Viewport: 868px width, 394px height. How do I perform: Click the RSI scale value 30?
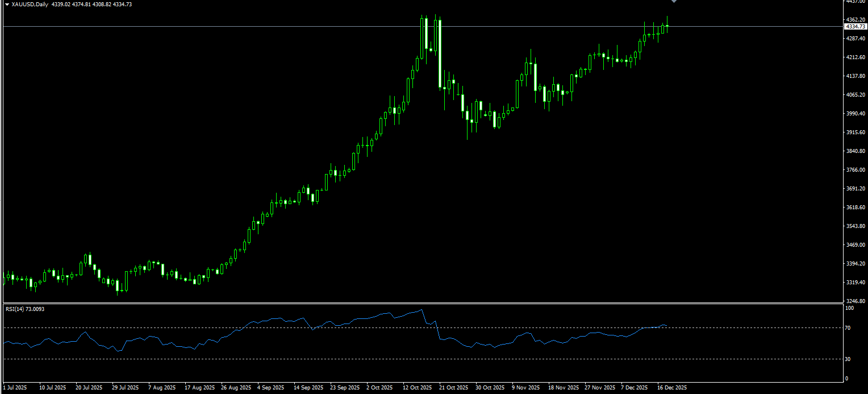click(849, 359)
